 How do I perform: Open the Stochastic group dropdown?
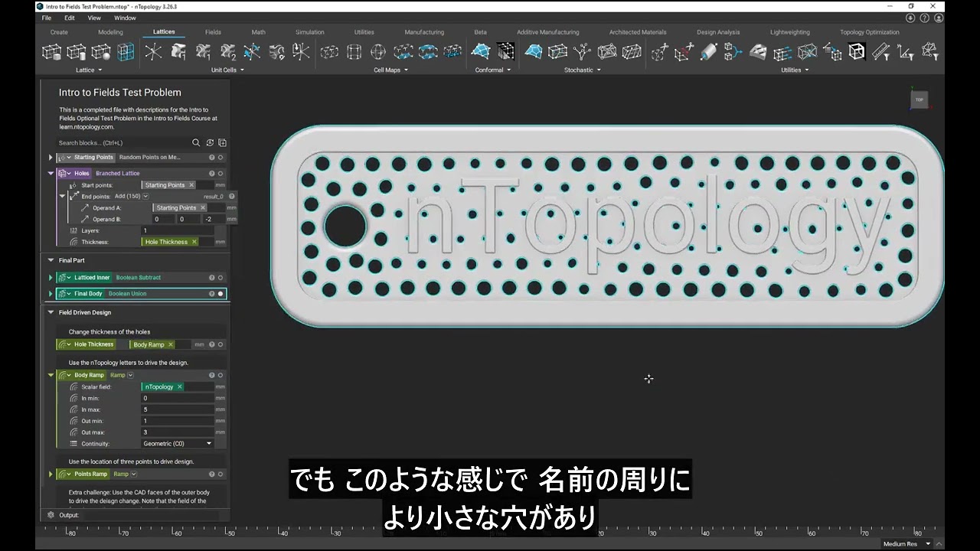(x=599, y=70)
